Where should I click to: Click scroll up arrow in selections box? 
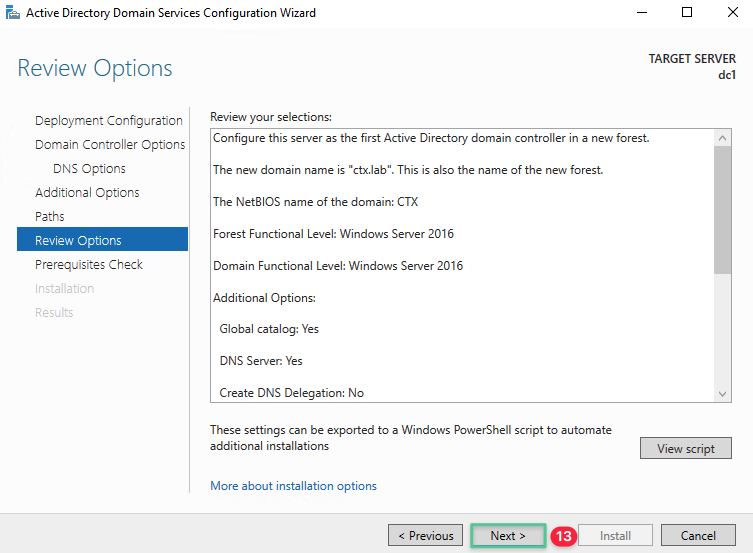(722, 138)
